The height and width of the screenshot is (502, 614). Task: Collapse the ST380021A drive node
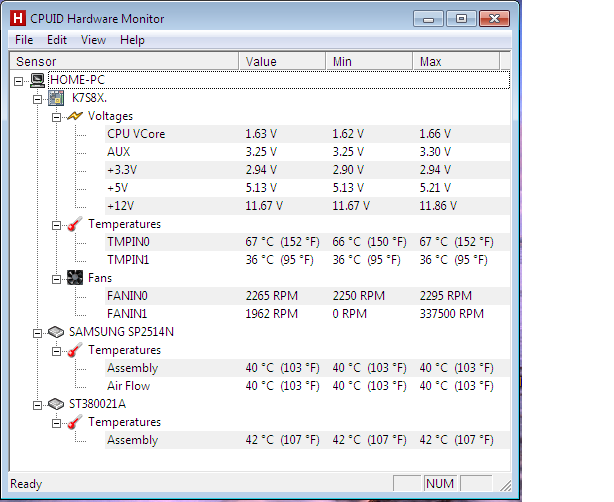pyautogui.click(x=37, y=406)
